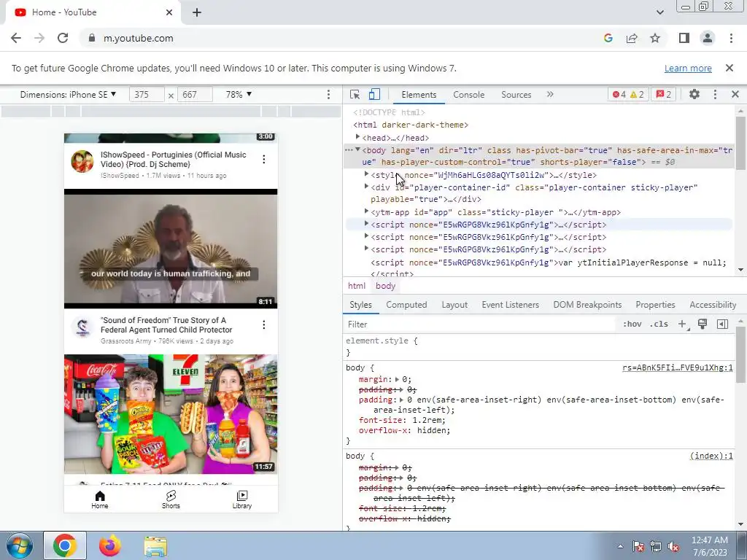Expand the margin shorthand property
Screen dimensions: 747x560
(398, 379)
